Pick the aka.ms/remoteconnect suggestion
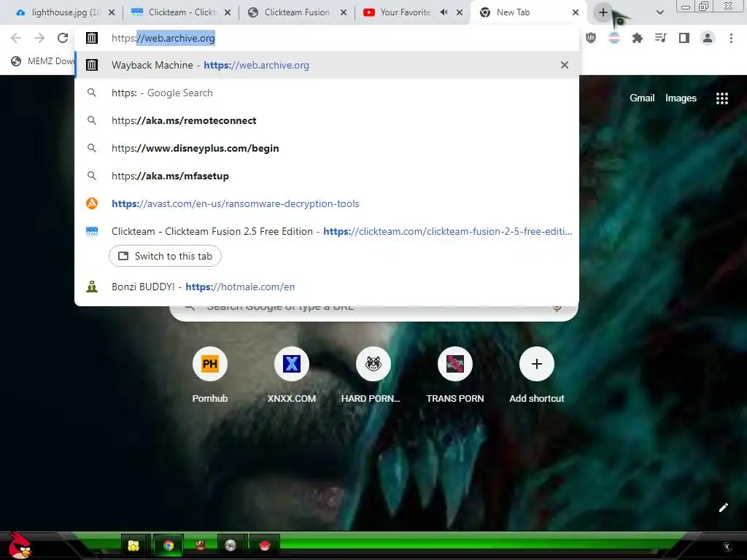 pos(327,120)
